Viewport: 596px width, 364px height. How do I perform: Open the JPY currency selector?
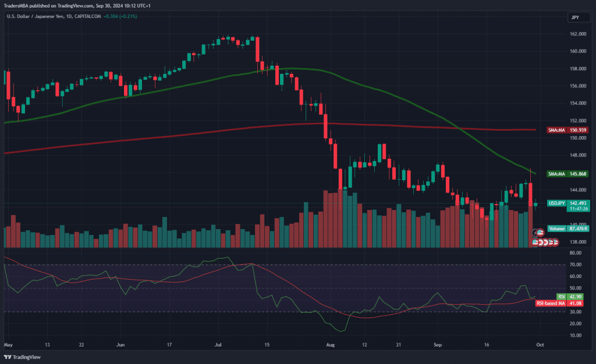pos(574,17)
